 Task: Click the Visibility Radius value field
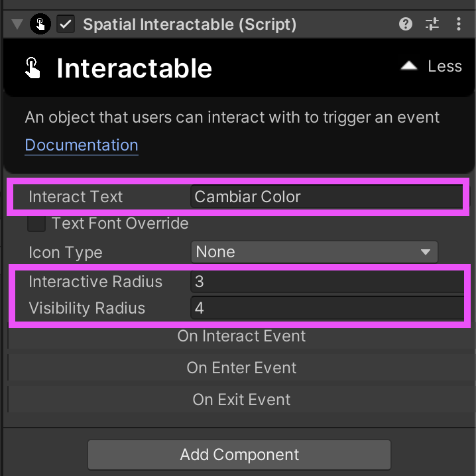[x=327, y=308]
